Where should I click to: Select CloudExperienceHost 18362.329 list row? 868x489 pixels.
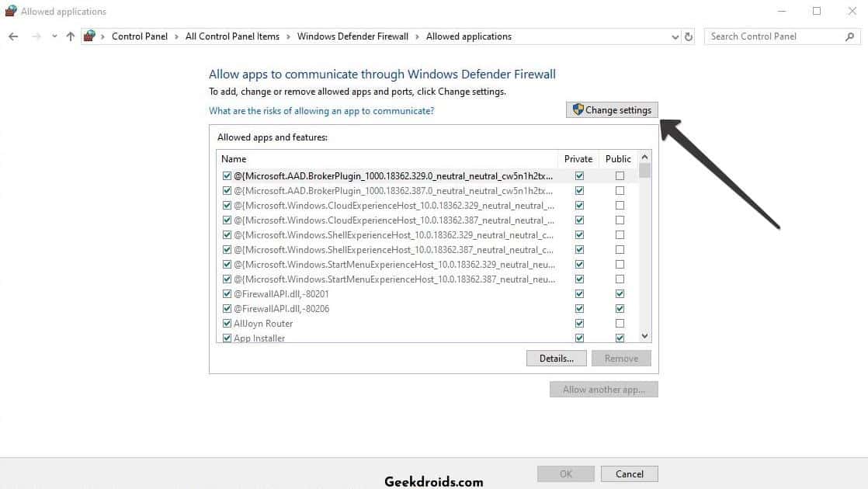[427, 205]
